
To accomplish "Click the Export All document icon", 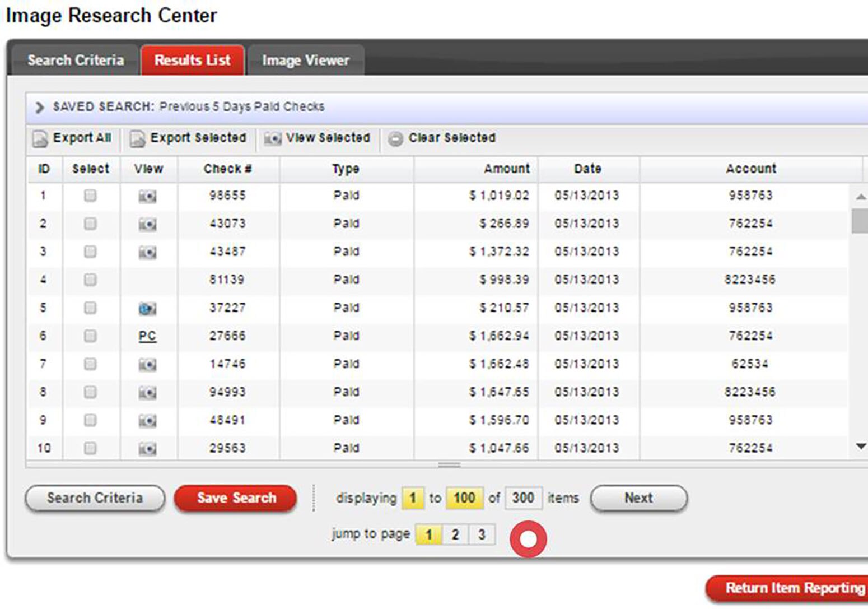I will tap(40, 138).
